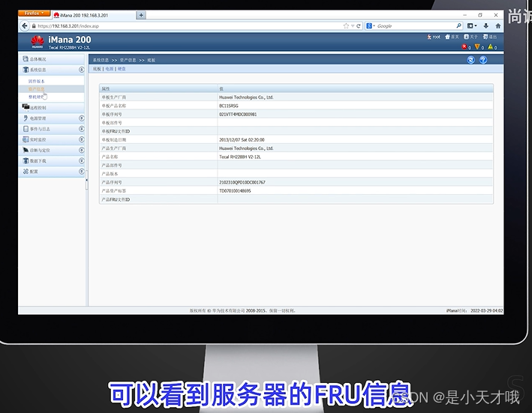Open the URL history dropdown arrow
532x413 pixels.
(353, 26)
